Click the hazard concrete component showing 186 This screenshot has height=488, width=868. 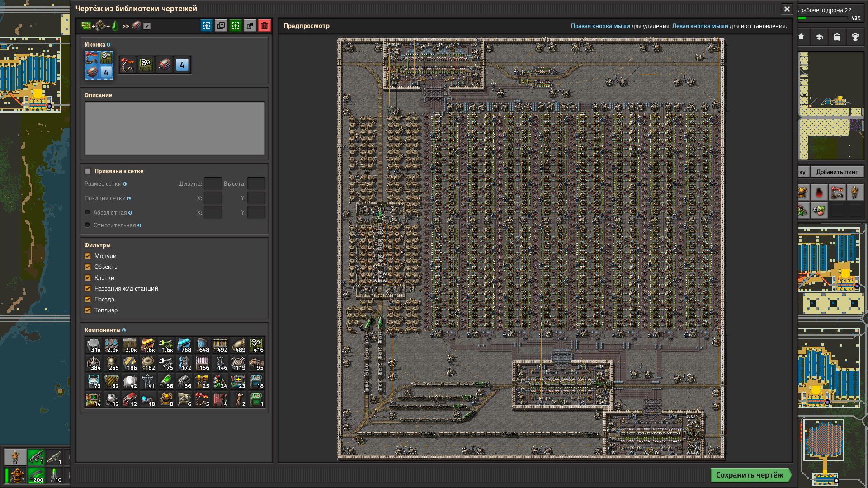[x=130, y=363]
